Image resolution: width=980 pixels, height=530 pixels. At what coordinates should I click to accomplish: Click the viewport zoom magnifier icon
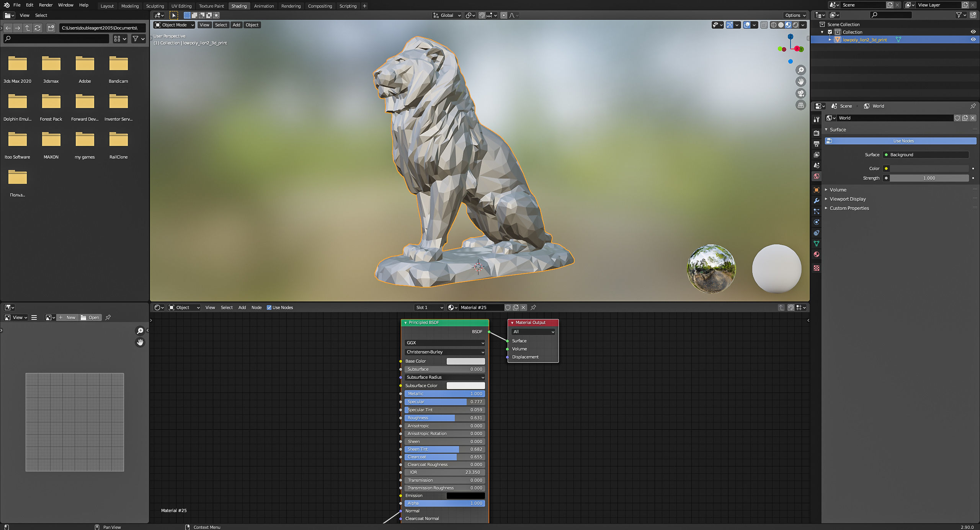point(800,70)
